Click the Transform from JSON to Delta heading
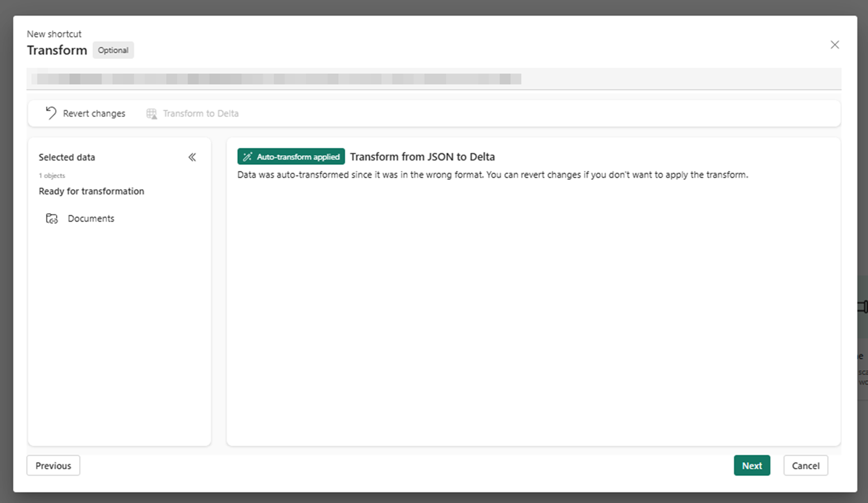 [x=422, y=157]
